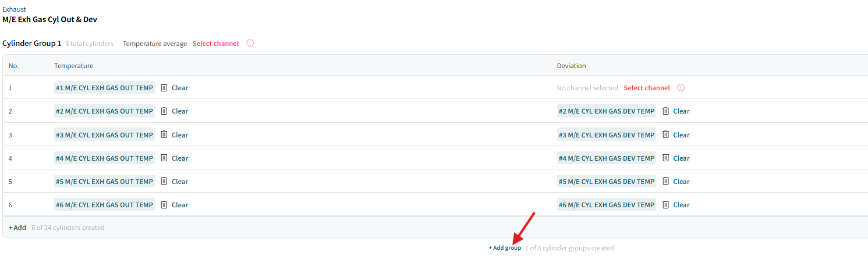Click the Temperature column header
Screen dimensions: 868x269
coord(74,66)
